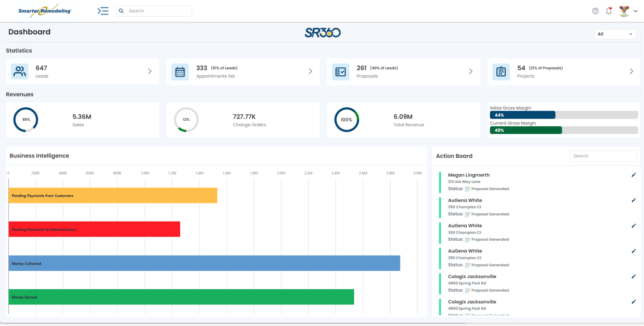This screenshot has width=644, height=326.
Task: Expand the Leads card with its arrow chevron
Action: tap(150, 72)
